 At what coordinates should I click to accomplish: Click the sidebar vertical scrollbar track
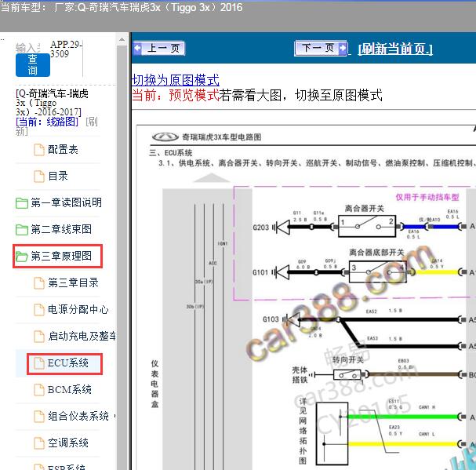122,257
